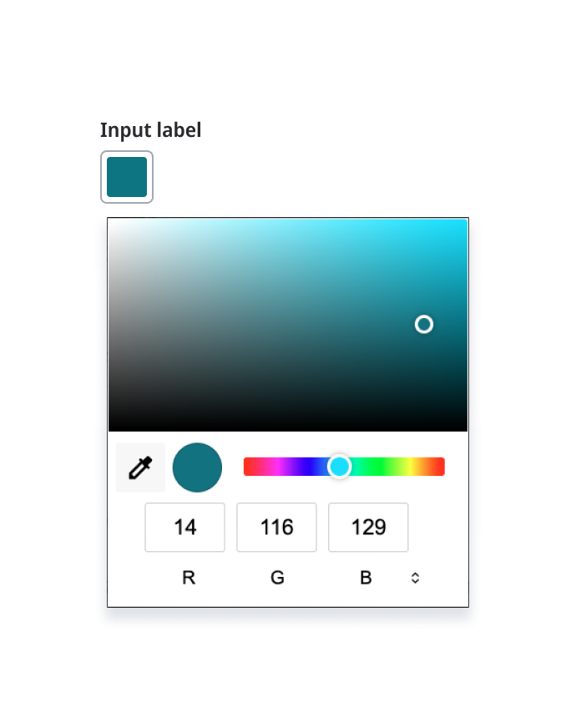Open the eyedropper to sample screen color

click(x=140, y=467)
